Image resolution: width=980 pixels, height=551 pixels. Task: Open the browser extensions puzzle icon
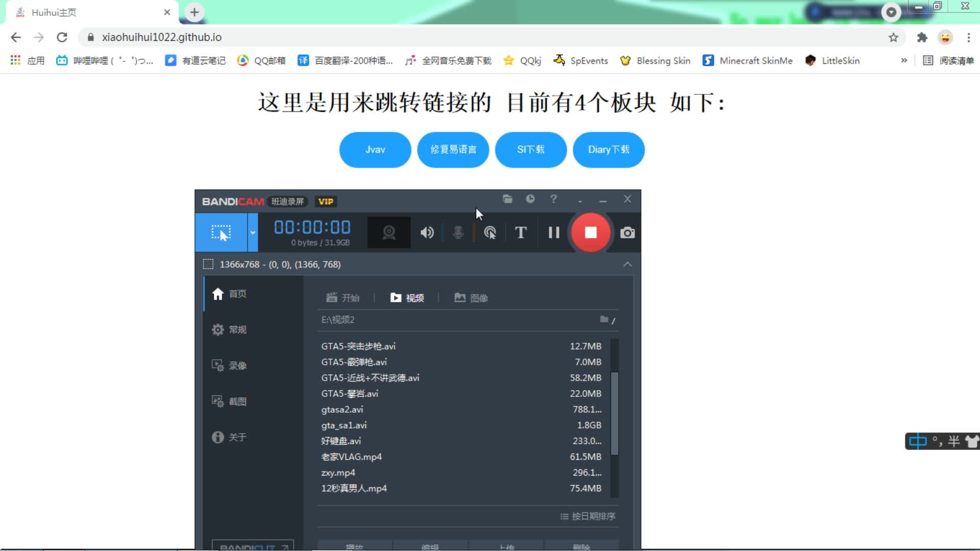tap(922, 37)
